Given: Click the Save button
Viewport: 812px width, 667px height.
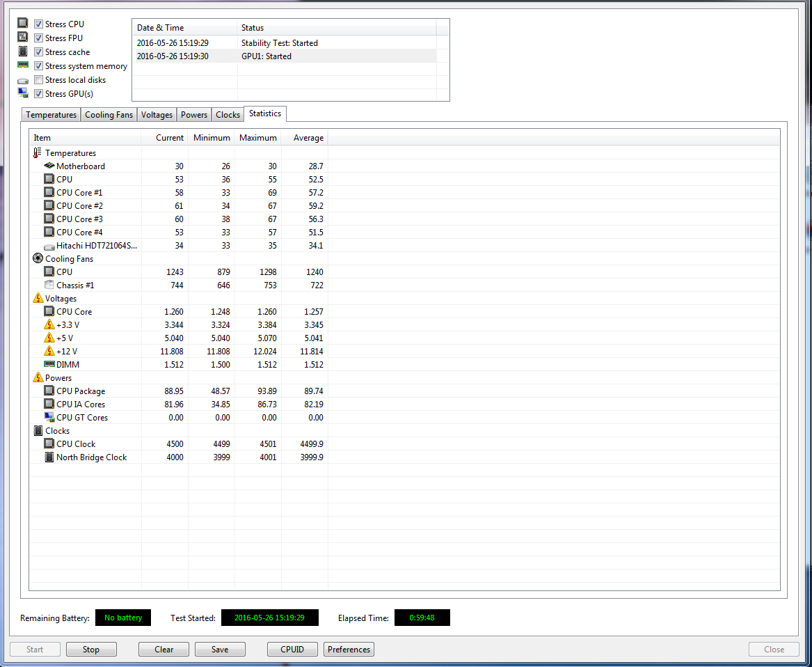Looking at the screenshot, I should click(220, 650).
